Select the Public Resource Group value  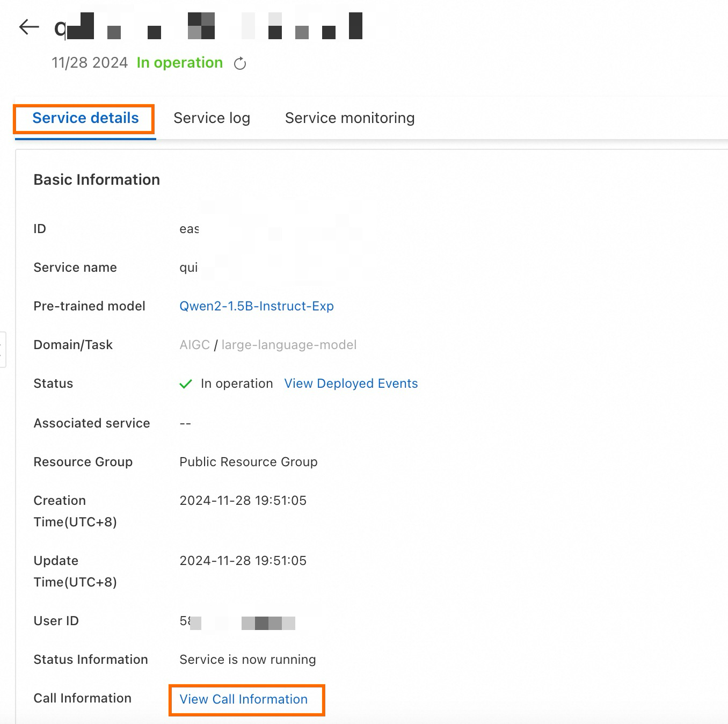(x=249, y=462)
